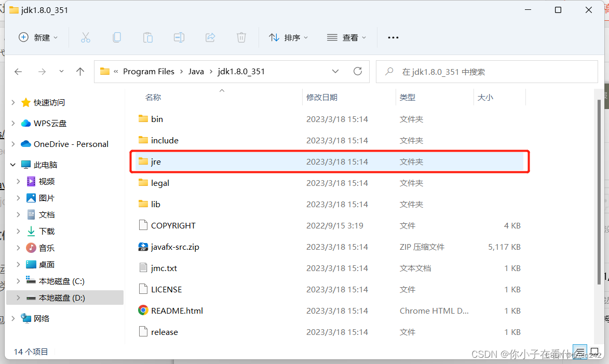The image size is (609, 364).
Task: Select 图片 in navigation pane
Action: click(x=47, y=198)
